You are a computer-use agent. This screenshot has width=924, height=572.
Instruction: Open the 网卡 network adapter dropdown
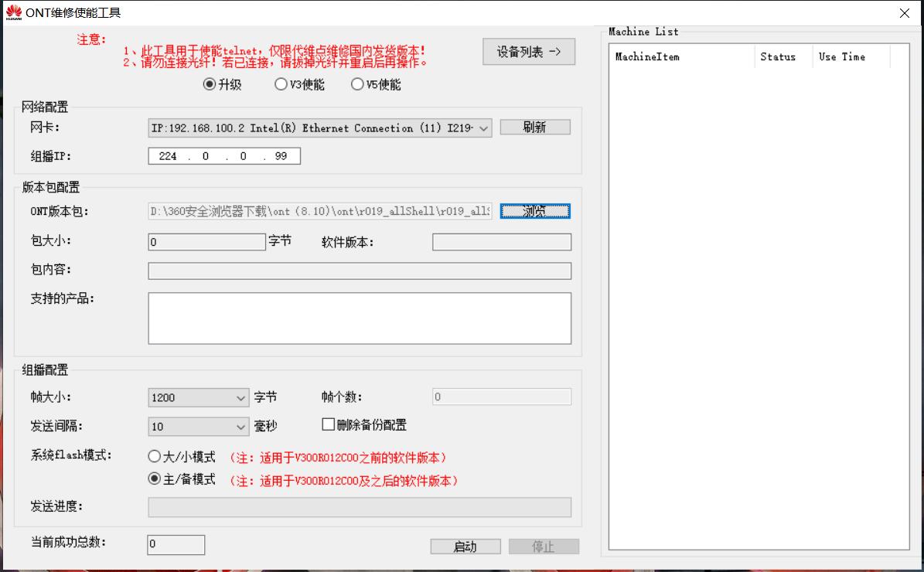click(x=484, y=128)
